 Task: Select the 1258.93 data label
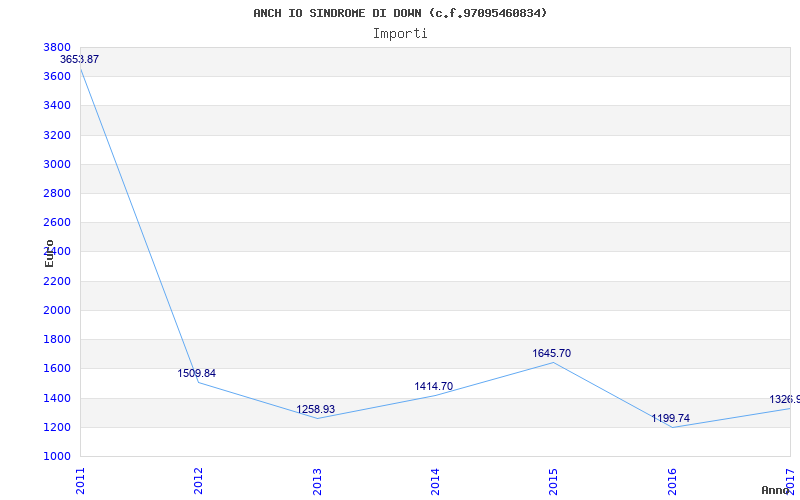[x=316, y=409]
